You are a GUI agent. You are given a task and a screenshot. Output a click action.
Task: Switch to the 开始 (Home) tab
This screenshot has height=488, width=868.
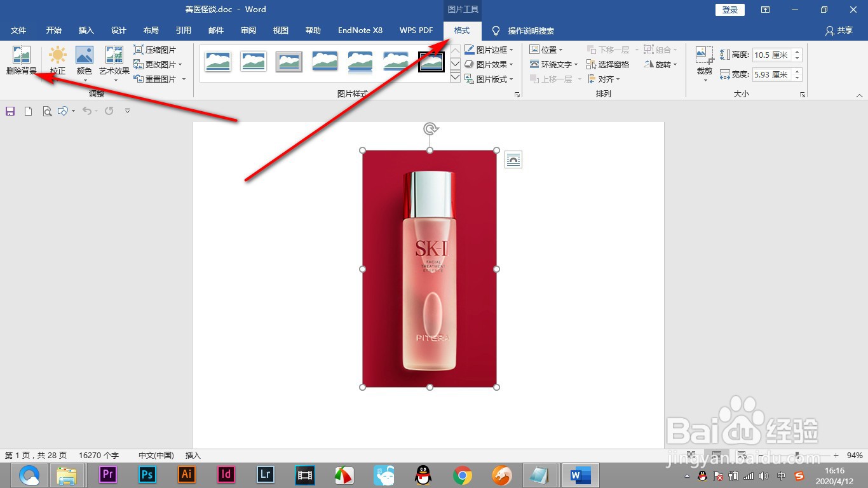pos(54,30)
